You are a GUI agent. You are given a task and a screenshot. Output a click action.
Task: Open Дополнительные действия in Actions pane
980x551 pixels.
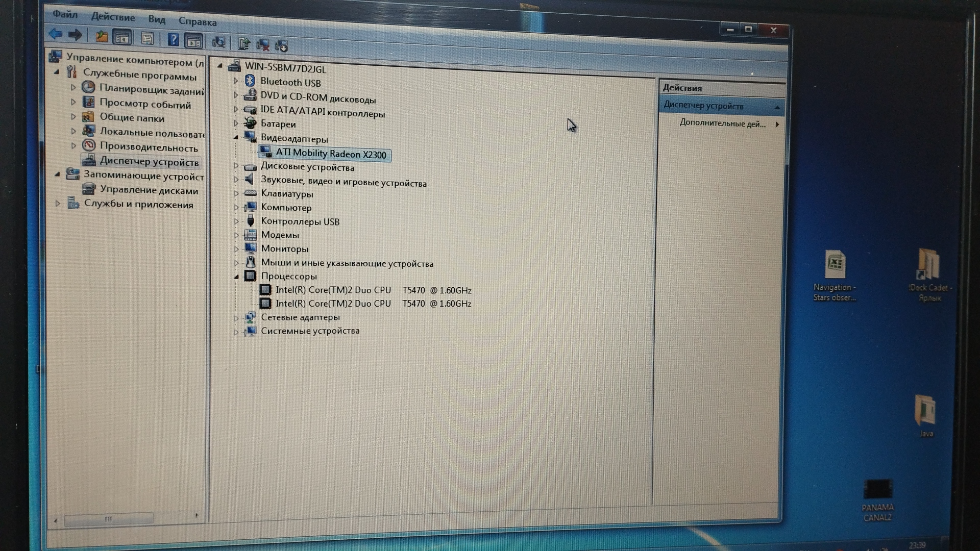point(722,123)
